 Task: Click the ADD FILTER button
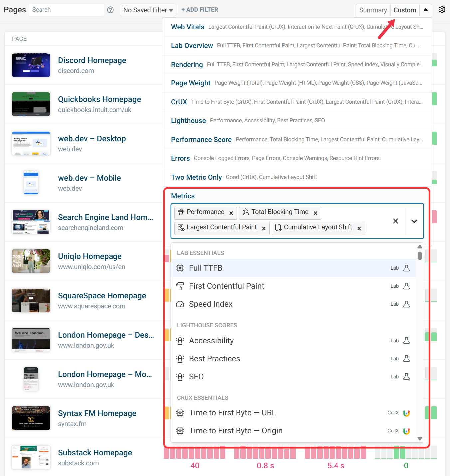pos(200,10)
